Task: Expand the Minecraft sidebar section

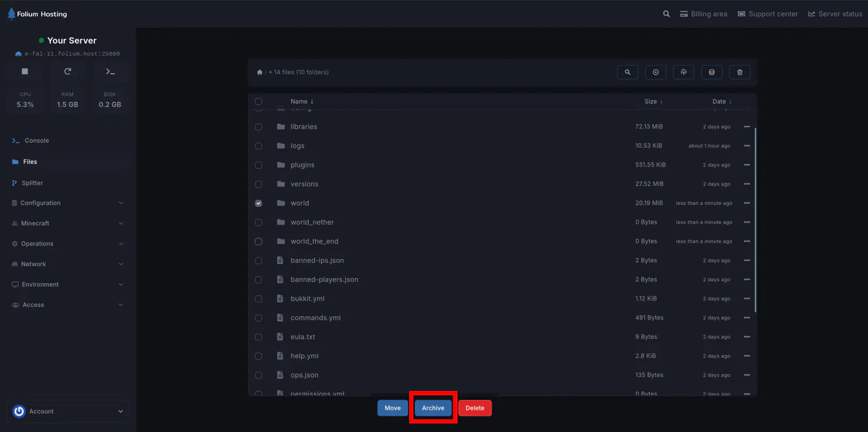Action: 67,223
